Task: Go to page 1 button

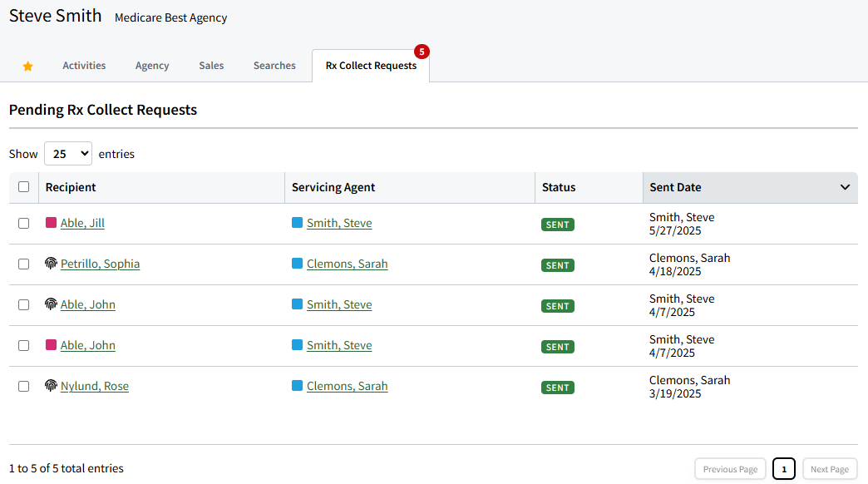Action: [x=784, y=469]
